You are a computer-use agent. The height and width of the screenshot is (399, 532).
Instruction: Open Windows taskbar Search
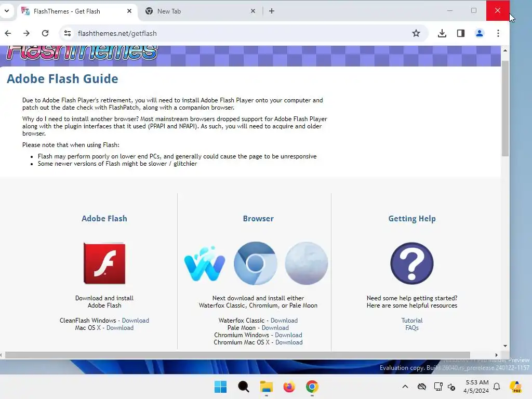click(x=243, y=387)
